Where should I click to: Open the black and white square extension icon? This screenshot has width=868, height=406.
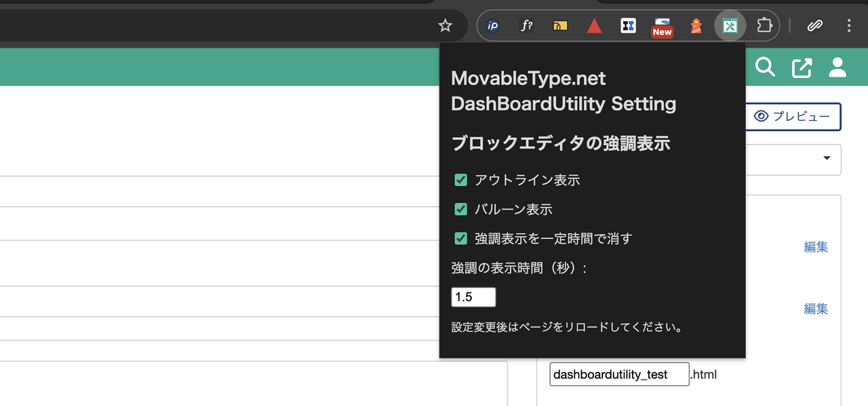(x=628, y=26)
